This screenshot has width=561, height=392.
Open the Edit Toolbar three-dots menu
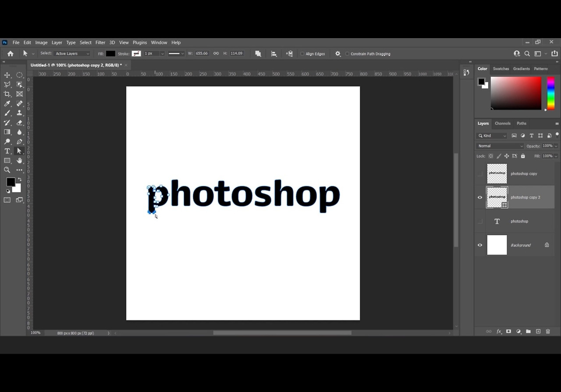point(20,170)
